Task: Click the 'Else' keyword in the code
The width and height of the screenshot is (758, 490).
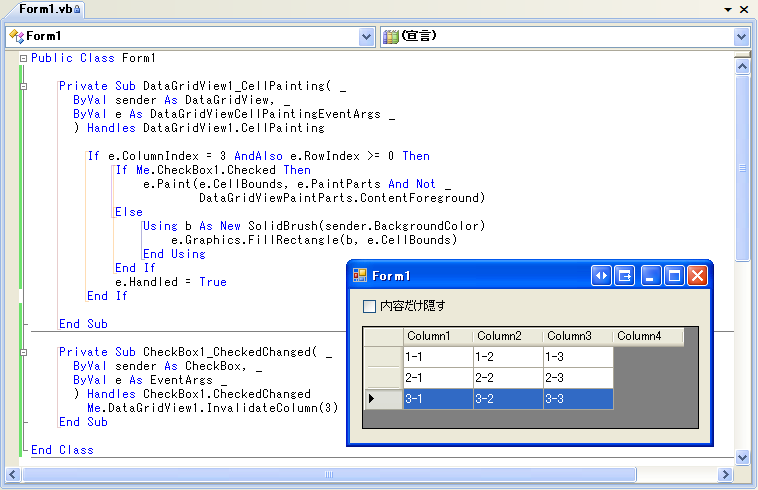Action: pyautogui.click(x=129, y=212)
